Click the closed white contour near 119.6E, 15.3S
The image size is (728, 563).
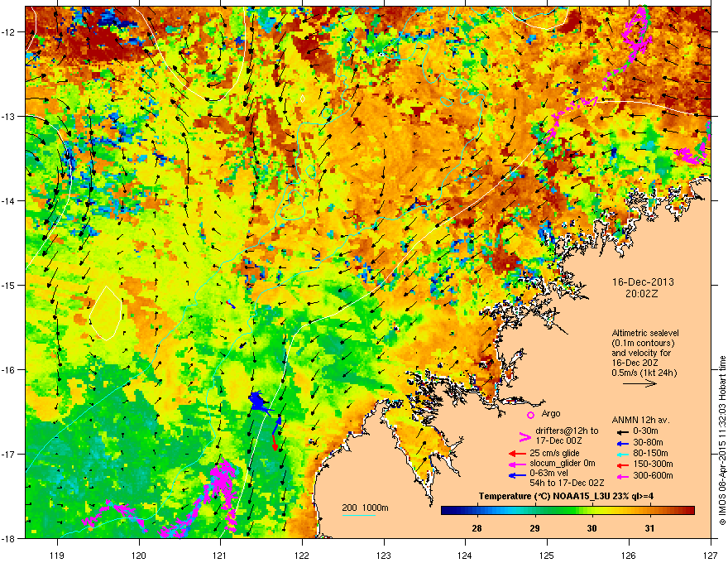pyautogui.click(x=106, y=314)
